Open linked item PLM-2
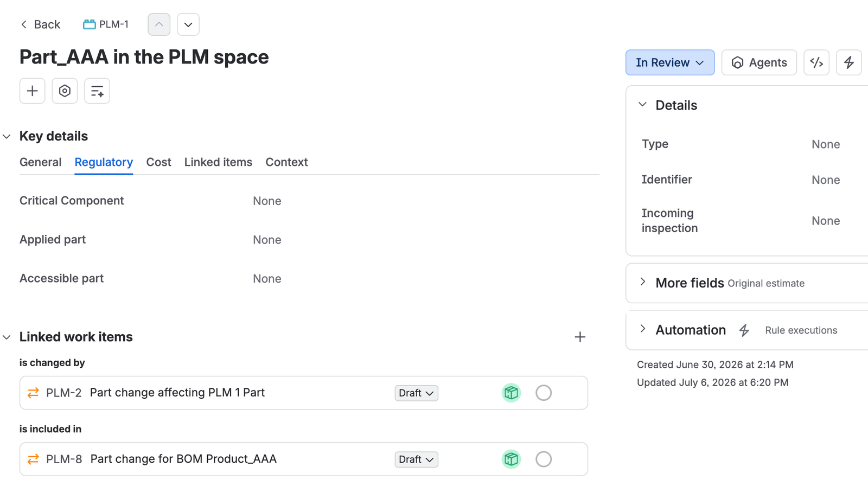This screenshot has height=486, width=868. (x=63, y=393)
